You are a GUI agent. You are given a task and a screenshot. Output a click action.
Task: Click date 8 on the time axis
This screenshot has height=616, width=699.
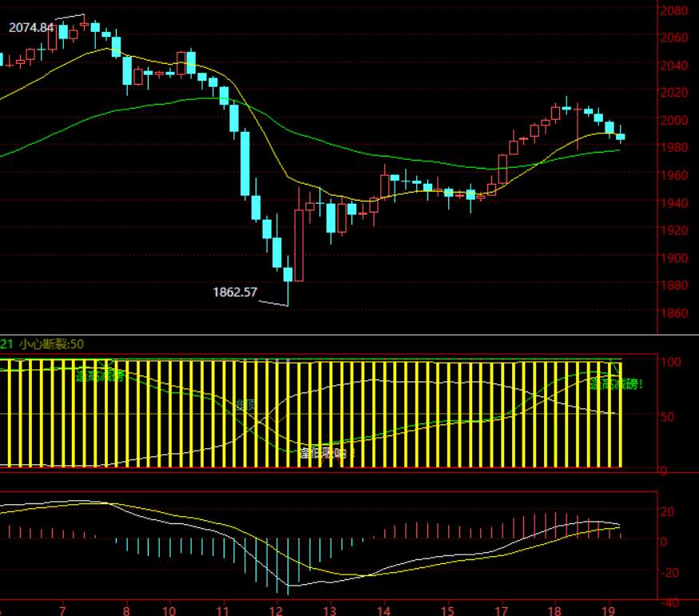coord(126,610)
